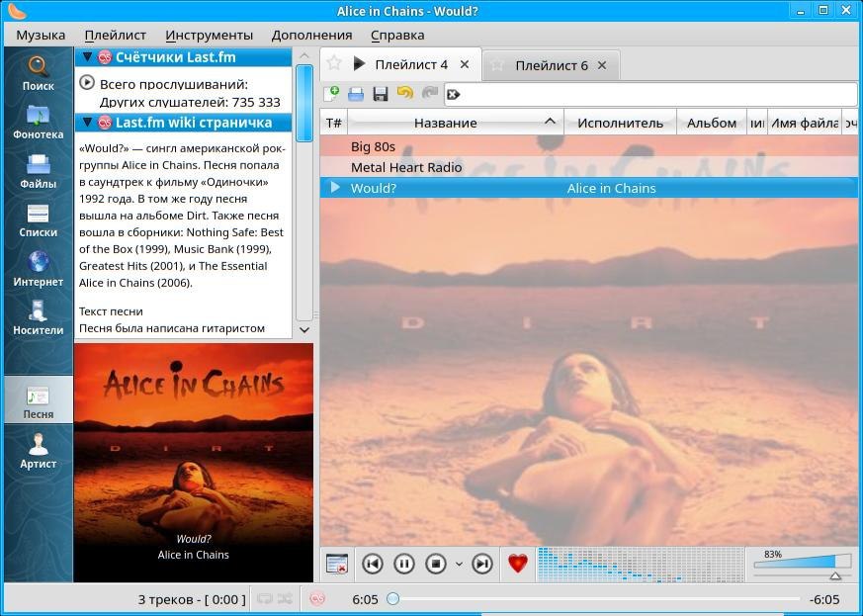Sort by the Имя файла column header
The width and height of the screenshot is (863, 616).
[x=804, y=123]
